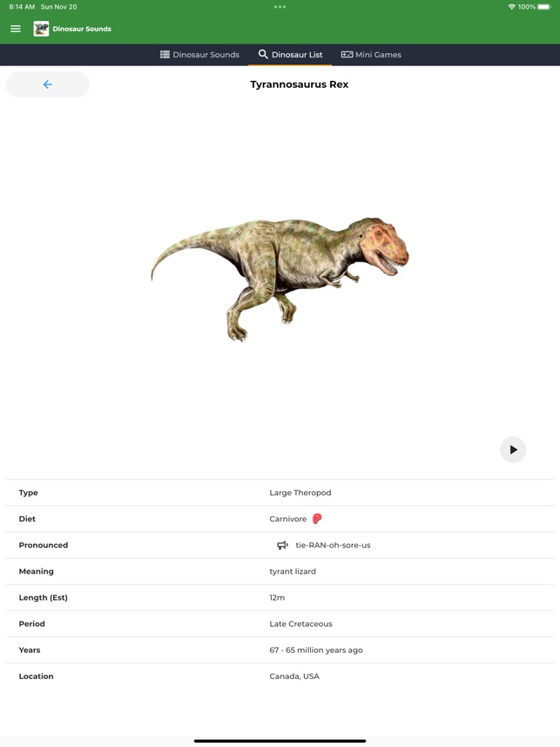Open the Mini Games tab
This screenshot has height=747, width=560.
(371, 55)
